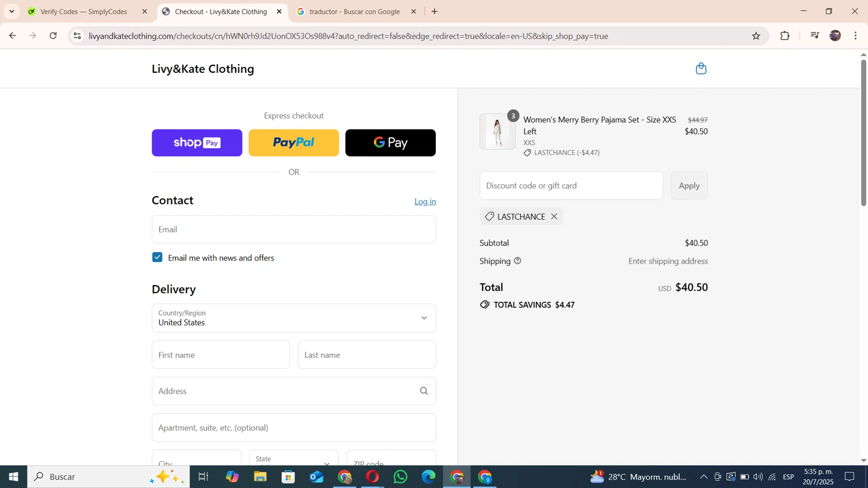Focus the Apartment, suite field

pyautogui.click(x=294, y=427)
